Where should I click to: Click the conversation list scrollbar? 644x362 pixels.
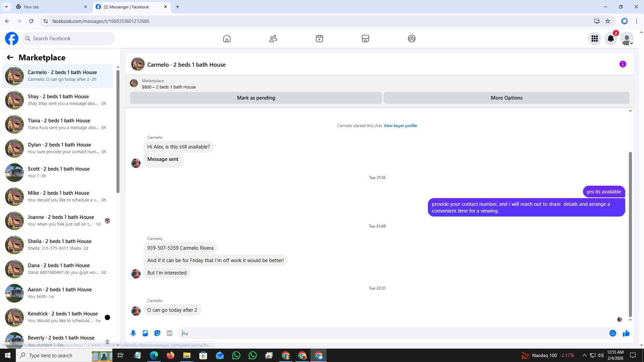(x=118, y=131)
